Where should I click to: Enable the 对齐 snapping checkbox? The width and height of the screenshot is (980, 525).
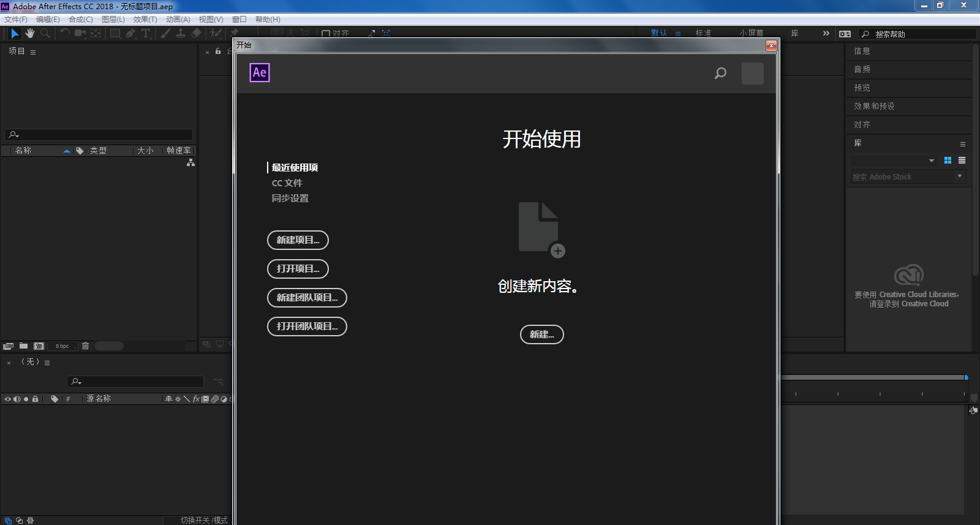point(326,34)
